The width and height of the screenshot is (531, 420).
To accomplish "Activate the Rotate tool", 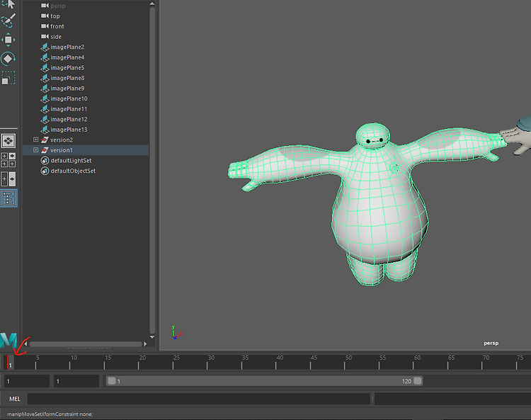I will [8, 59].
